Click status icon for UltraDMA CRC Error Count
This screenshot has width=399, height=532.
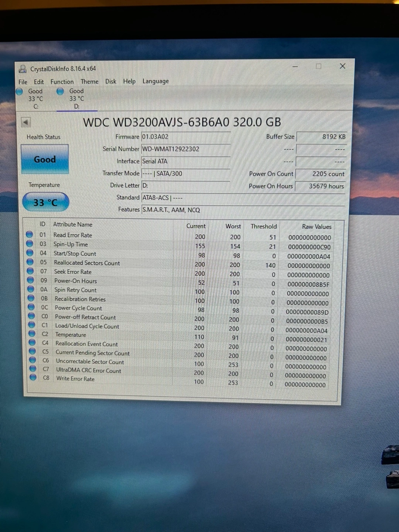pyautogui.click(x=33, y=369)
